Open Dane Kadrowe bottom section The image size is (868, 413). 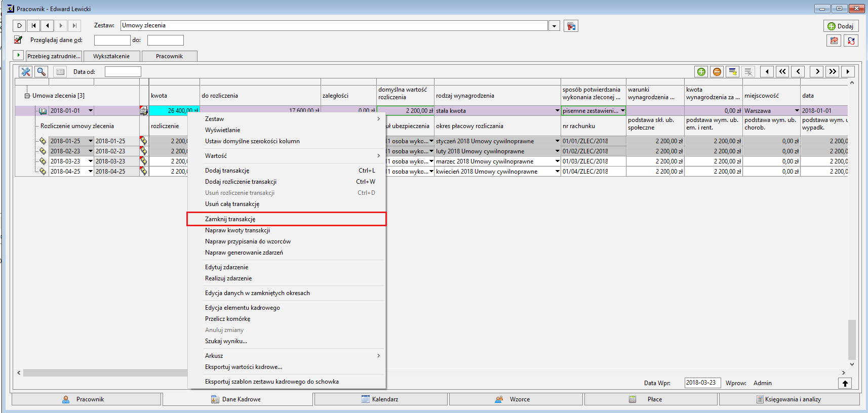pyautogui.click(x=238, y=399)
